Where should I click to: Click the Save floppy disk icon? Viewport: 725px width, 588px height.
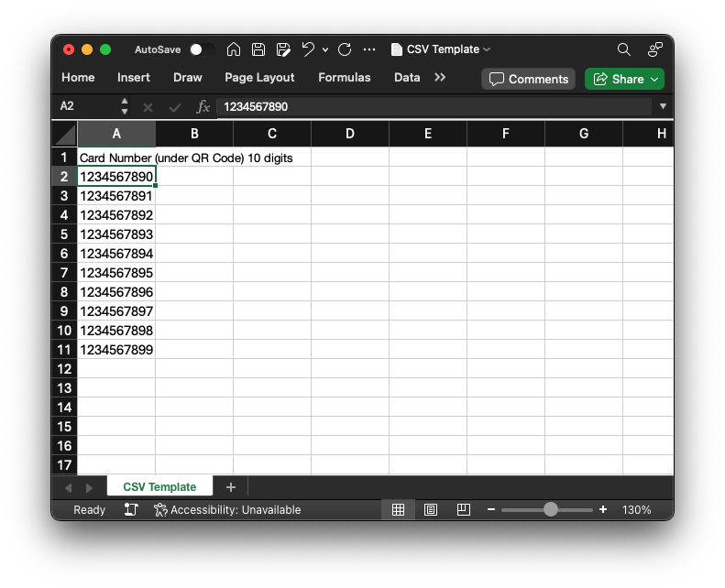coord(258,49)
